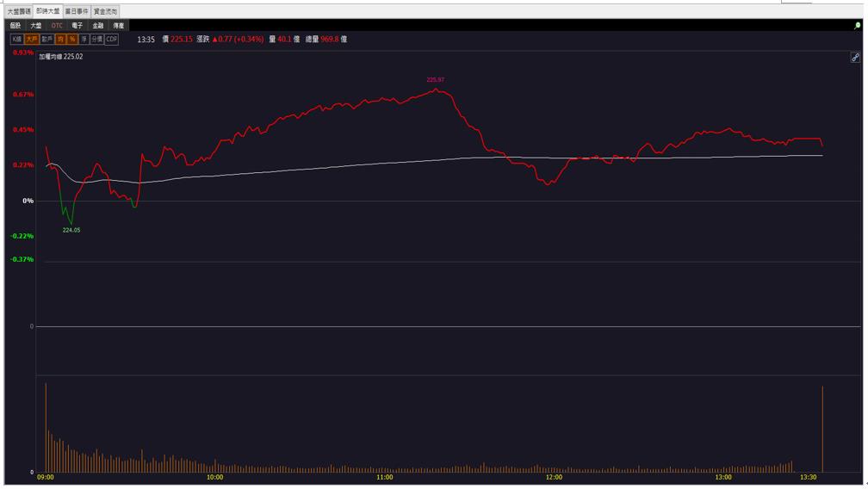868x489 pixels.
Task: Toggle the highlighted 均 average line button
Action: coord(60,40)
